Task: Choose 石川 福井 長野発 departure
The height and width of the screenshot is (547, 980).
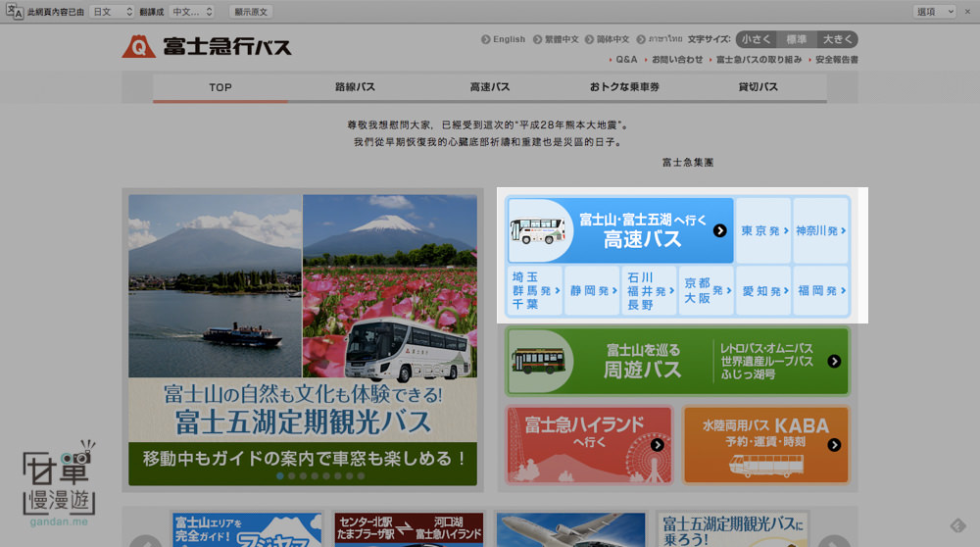Action: 650,291
